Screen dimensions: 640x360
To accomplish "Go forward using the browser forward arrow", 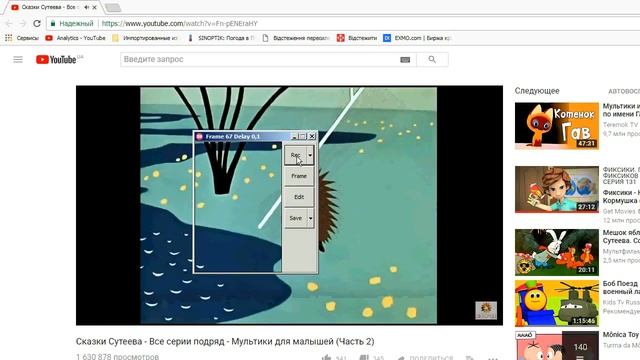I will pos(23,24).
